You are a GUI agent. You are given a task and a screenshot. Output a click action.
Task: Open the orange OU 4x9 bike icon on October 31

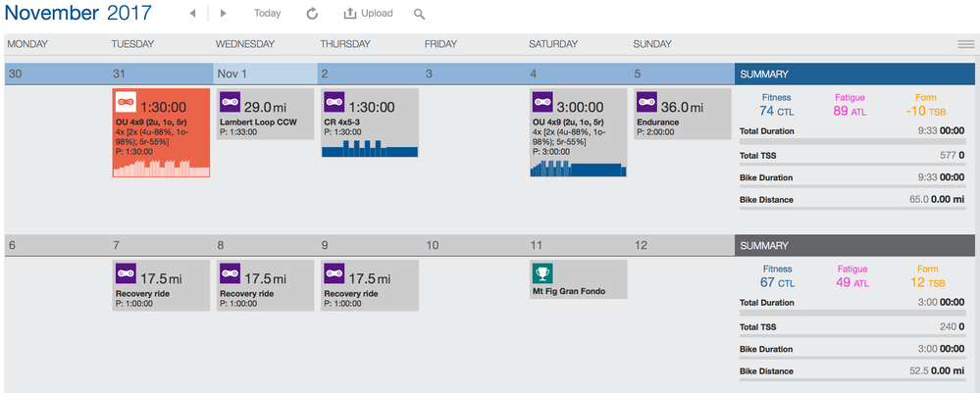click(126, 102)
